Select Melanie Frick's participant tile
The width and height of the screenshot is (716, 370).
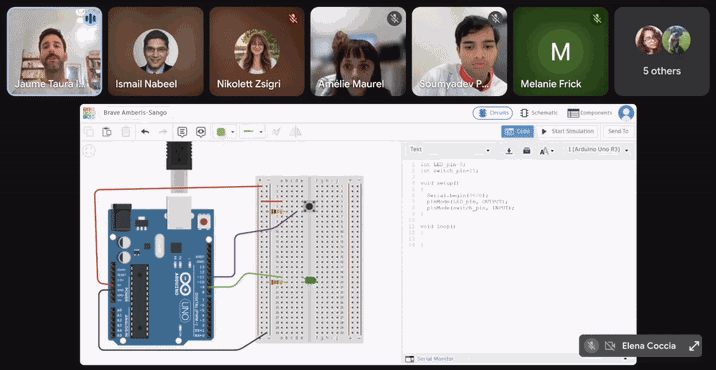tap(561, 51)
